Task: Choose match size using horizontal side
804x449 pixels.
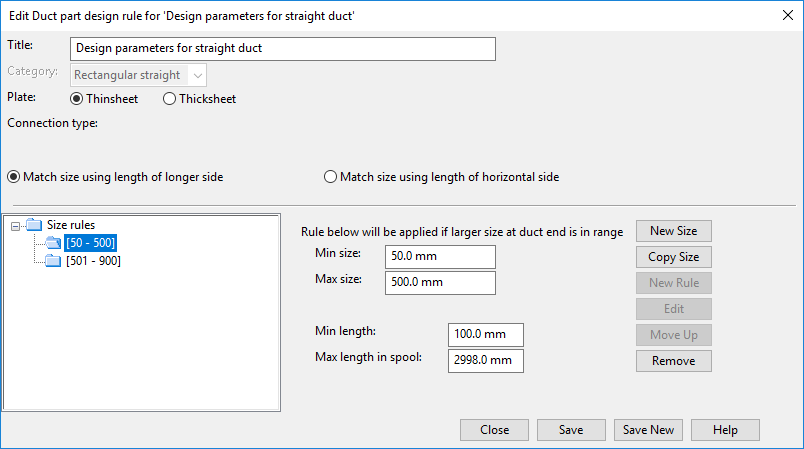Action: coord(331,177)
